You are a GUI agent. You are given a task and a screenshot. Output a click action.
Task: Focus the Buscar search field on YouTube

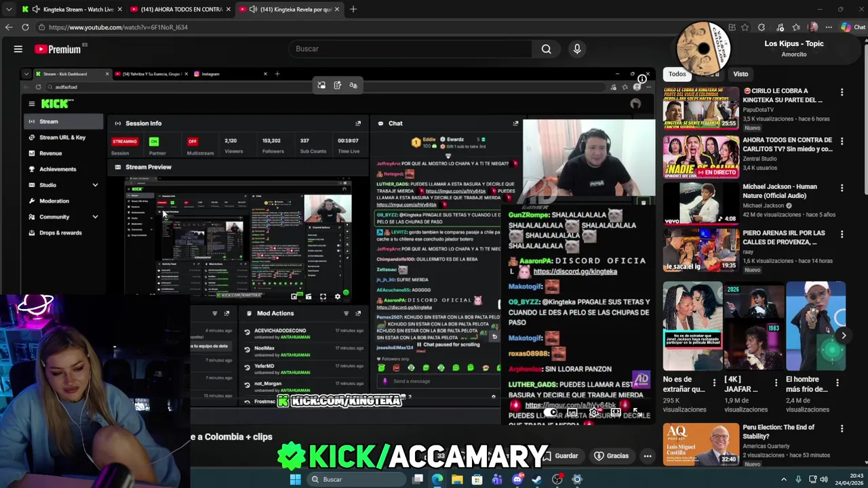[409, 49]
